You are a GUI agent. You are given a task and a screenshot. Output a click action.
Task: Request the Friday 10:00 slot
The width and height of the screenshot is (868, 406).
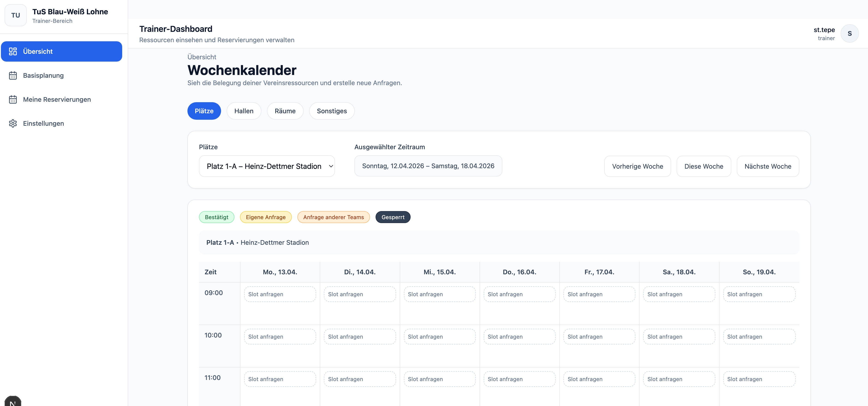599,337
